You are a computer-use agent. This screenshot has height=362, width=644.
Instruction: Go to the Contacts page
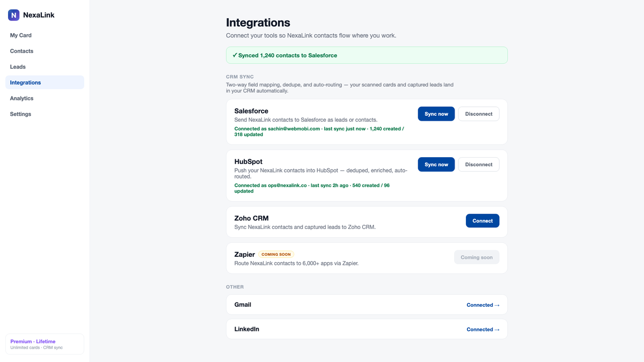coord(45,51)
